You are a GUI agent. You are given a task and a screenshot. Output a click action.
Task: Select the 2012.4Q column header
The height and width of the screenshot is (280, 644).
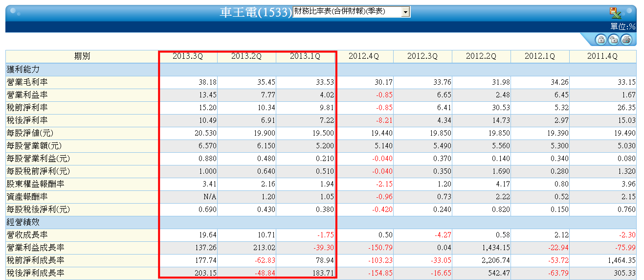(x=364, y=56)
